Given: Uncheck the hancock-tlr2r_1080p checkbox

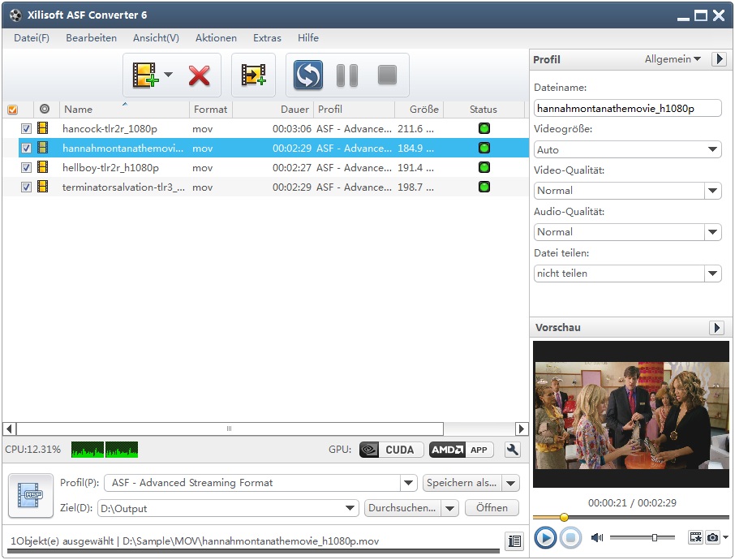Looking at the screenshot, I should 26,128.
